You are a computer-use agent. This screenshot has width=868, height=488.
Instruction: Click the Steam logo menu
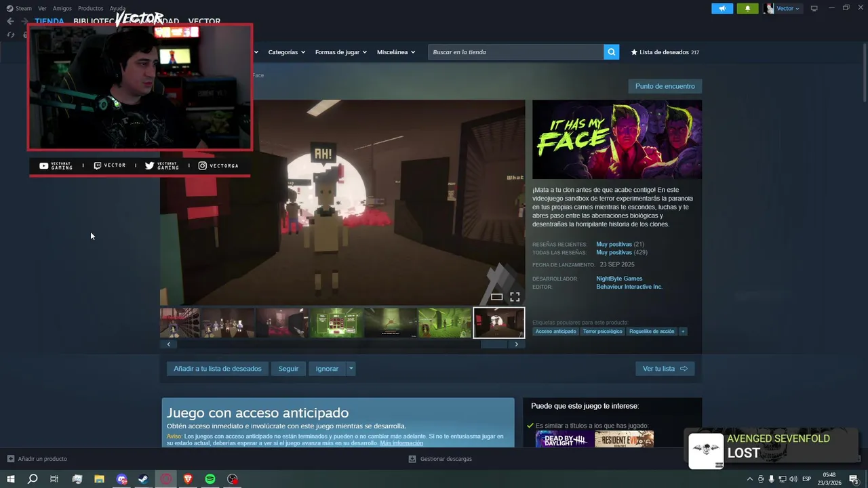pos(9,8)
